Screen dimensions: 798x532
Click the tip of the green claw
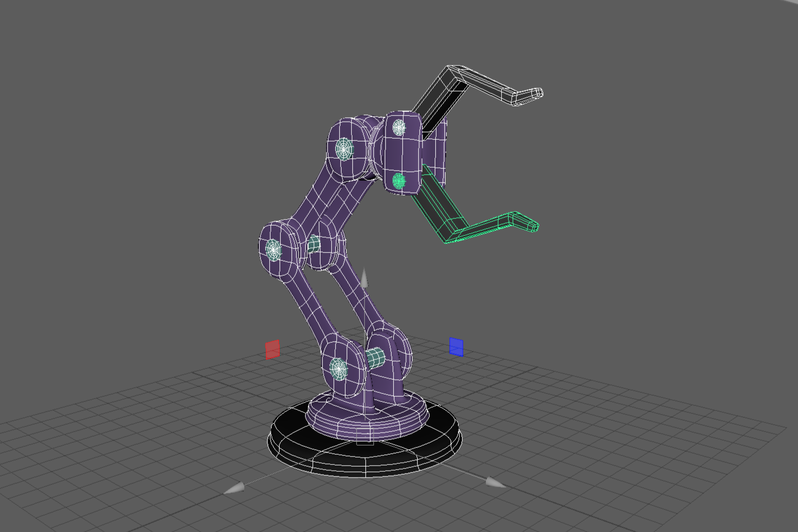tap(533, 227)
